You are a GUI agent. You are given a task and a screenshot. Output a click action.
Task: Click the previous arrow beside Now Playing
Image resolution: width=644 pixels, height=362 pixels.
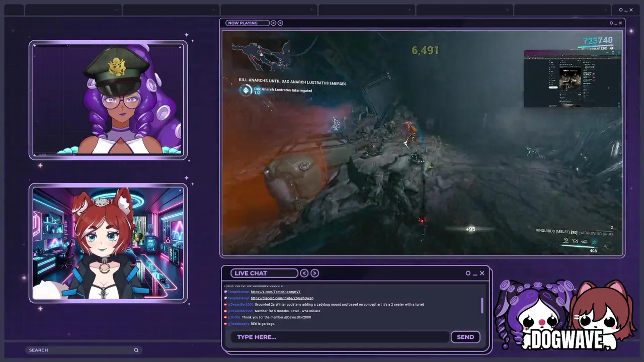pos(273,23)
